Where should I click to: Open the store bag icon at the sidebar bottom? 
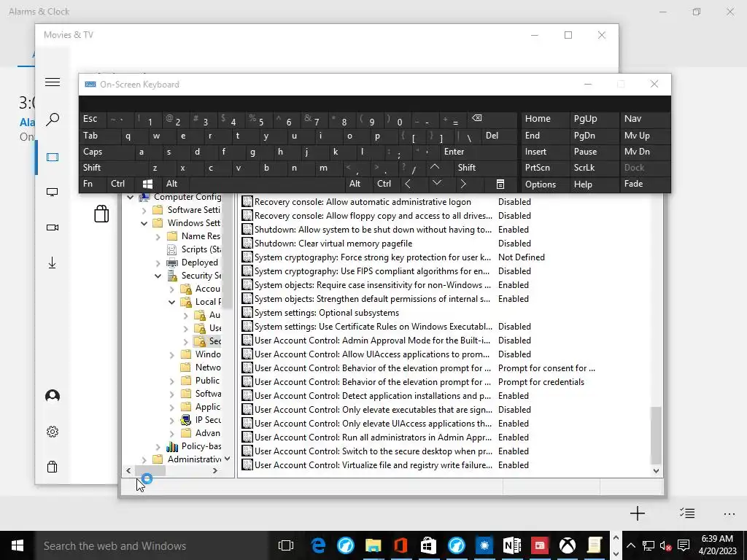coord(53,466)
